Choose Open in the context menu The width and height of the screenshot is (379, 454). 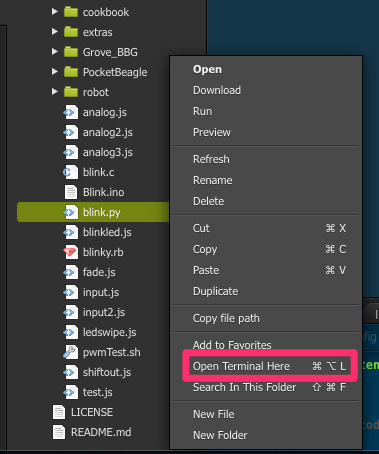tap(266, 69)
